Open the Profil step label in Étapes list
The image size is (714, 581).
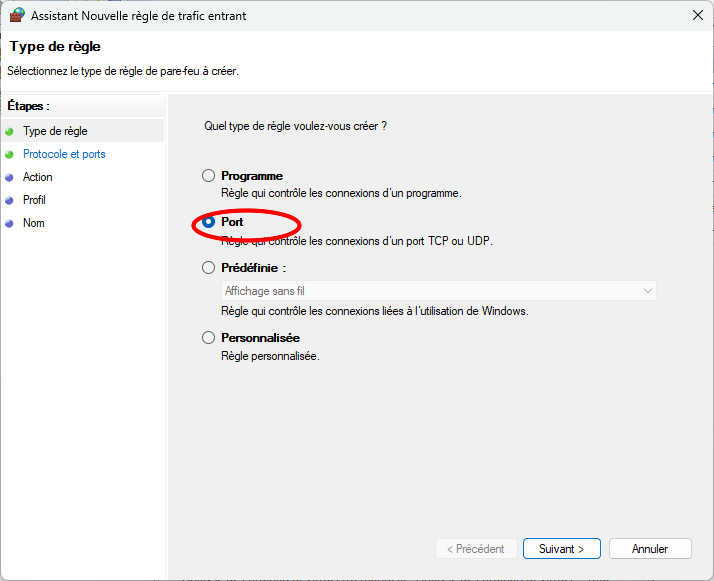(x=35, y=200)
